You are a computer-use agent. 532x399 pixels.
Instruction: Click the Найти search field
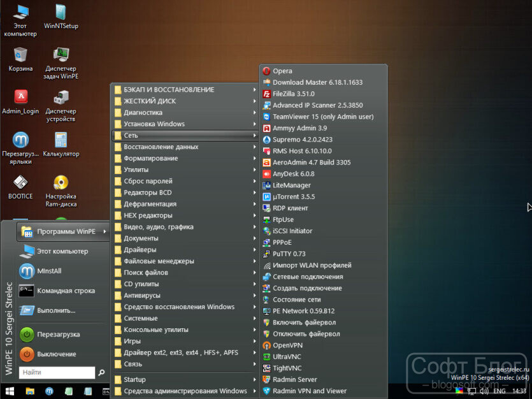57,372
